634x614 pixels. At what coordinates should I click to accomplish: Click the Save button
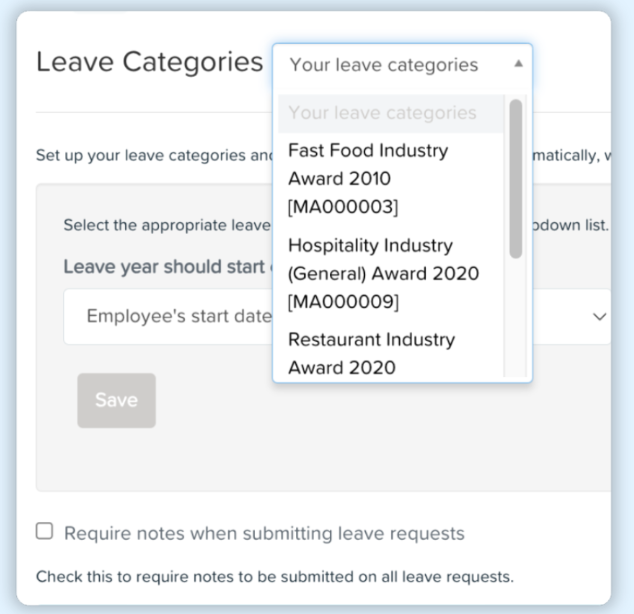116,400
